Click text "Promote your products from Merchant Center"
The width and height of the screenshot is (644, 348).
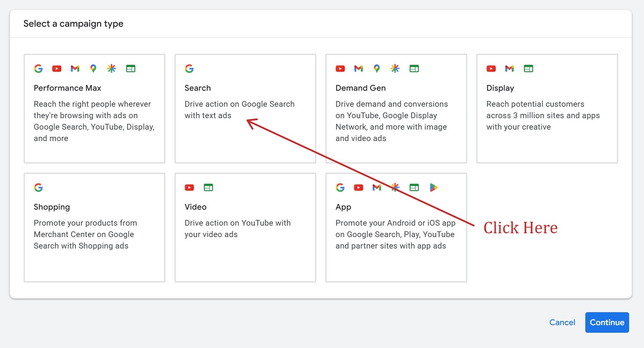pyautogui.click(x=85, y=229)
